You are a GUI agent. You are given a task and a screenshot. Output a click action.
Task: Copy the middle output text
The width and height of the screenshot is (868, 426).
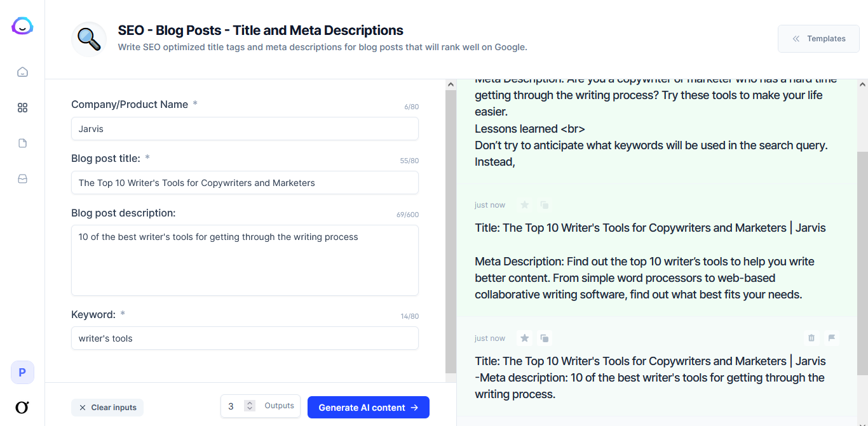coord(545,205)
